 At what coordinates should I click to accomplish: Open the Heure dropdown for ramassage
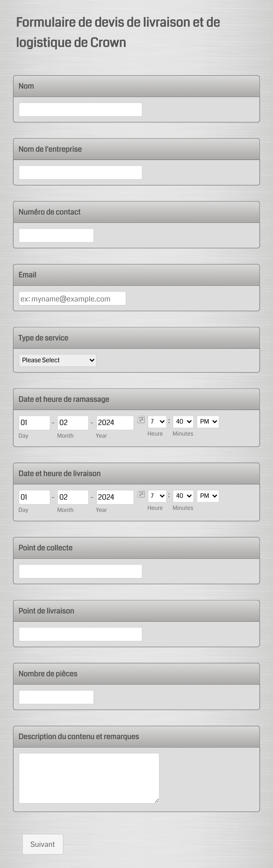click(157, 422)
